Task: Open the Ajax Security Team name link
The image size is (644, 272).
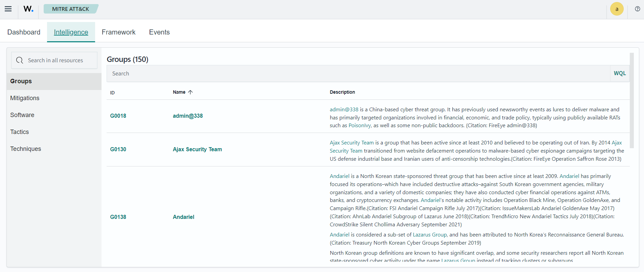Action: [197, 149]
